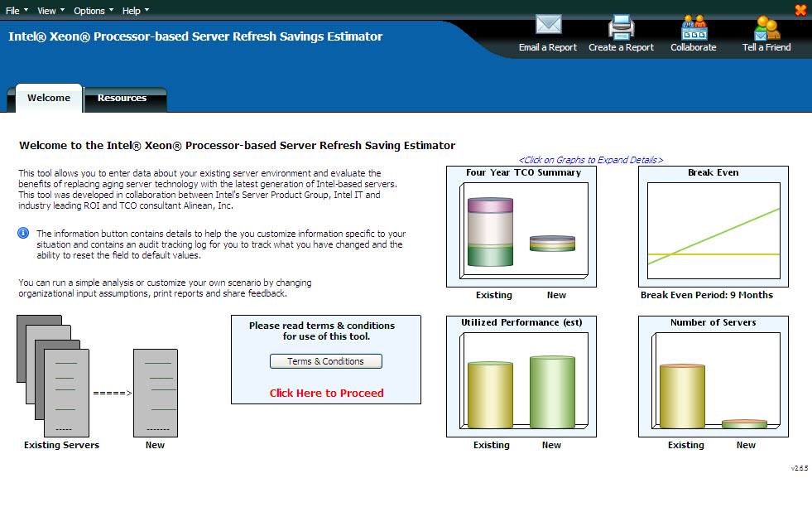Click the Create a Report label
Viewport: 812px width, 517px height.
pos(621,47)
